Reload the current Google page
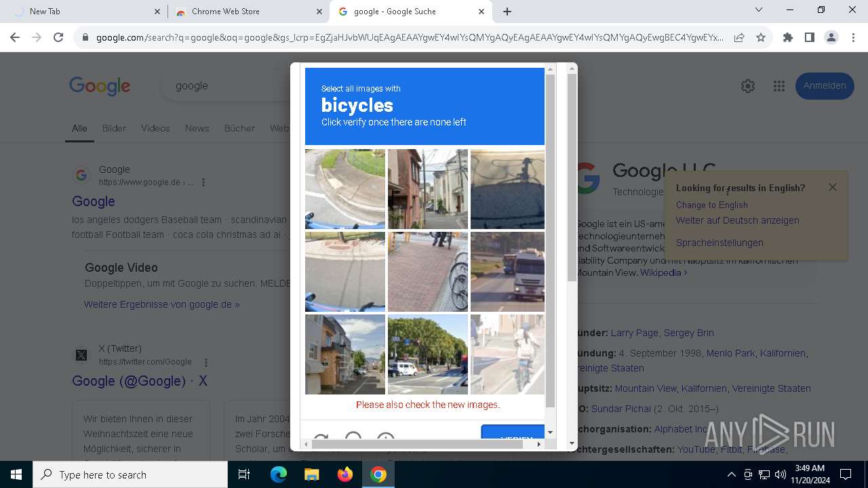This screenshot has height=488, width=868. tap(58, 37)
